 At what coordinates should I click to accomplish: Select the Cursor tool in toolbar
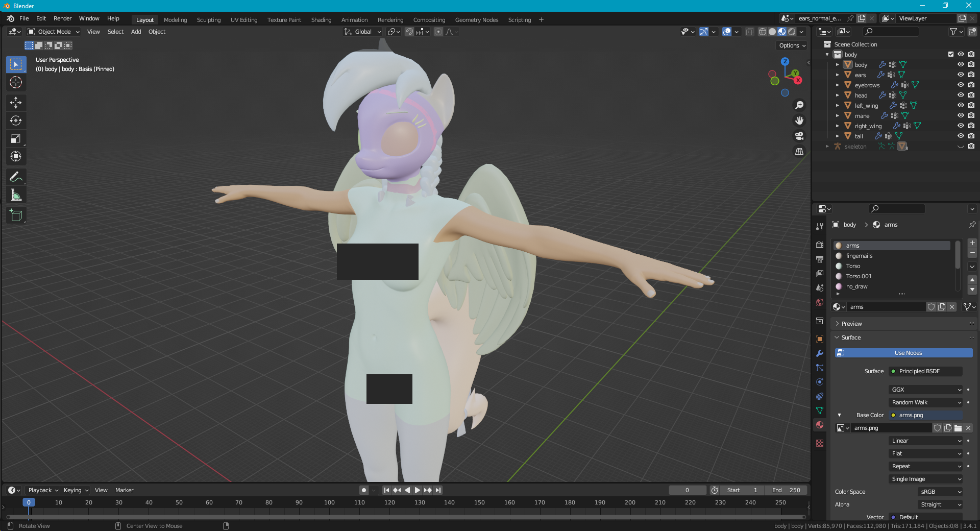point(16,82)
